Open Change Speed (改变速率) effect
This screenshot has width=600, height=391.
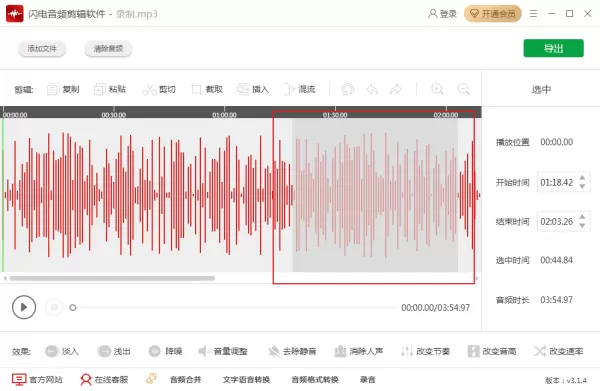tap(559, 351)
